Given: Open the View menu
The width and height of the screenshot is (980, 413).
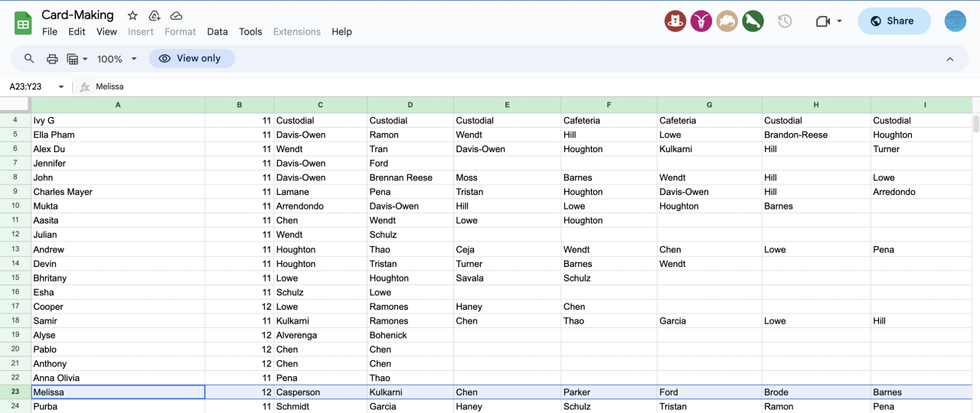Looking at the screenshot, I should (x=106, y=31).
